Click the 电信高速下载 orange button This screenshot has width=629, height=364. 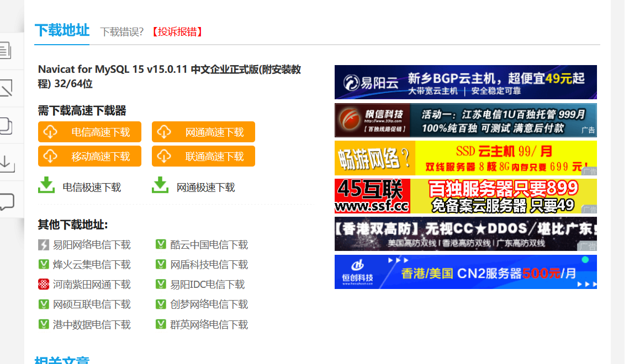click(x=89, y=132)
